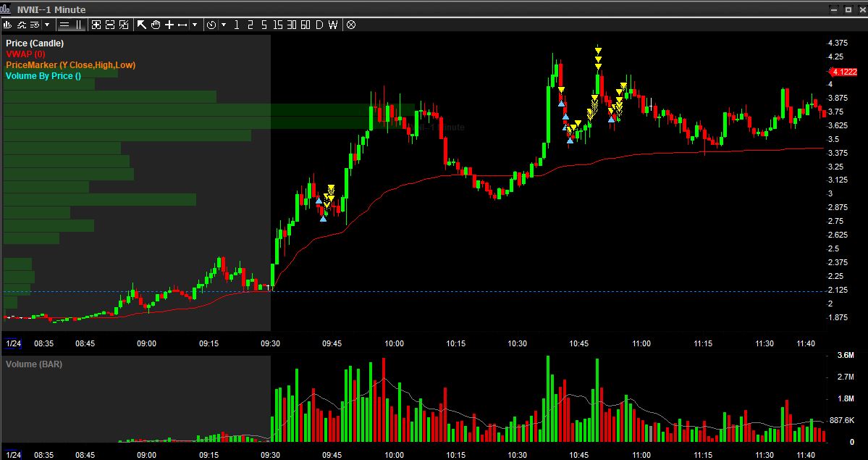This screenshot has width=868, height=460.
Task: Open the studies indicator icon
Action: (22, 25)
